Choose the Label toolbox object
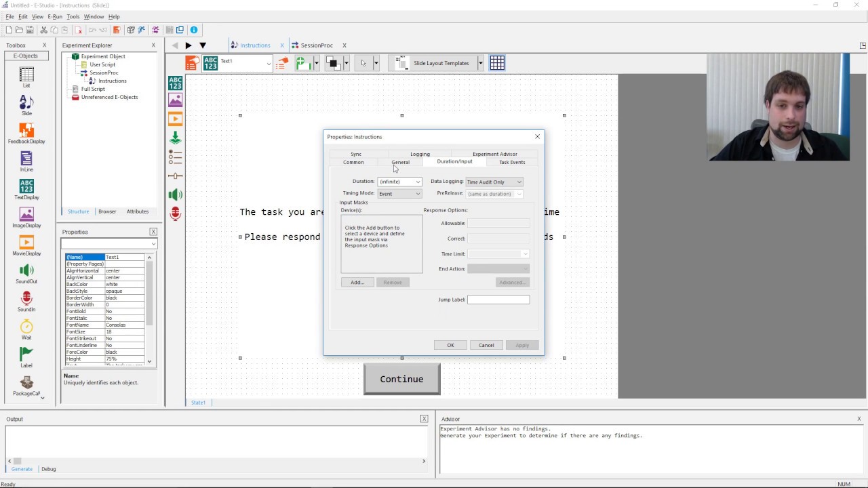 [x=26, y=357]
